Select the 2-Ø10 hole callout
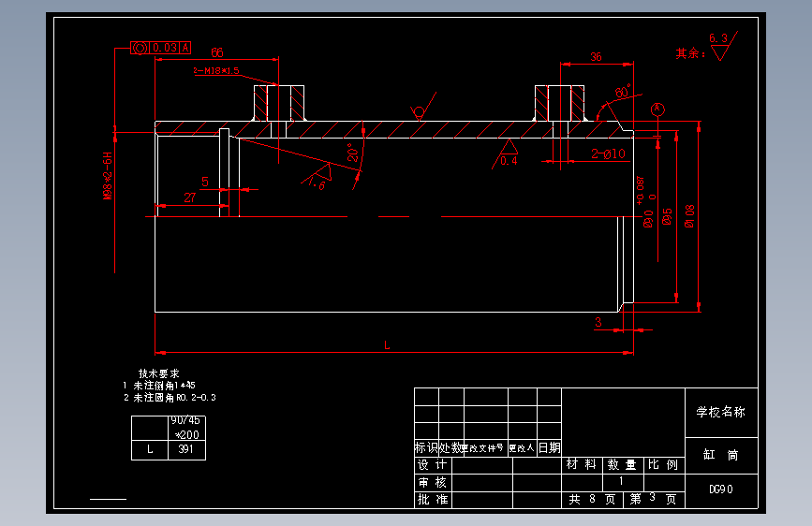This screenshot has height=526, width=812. pyautogui.click(x=609, y=153)
